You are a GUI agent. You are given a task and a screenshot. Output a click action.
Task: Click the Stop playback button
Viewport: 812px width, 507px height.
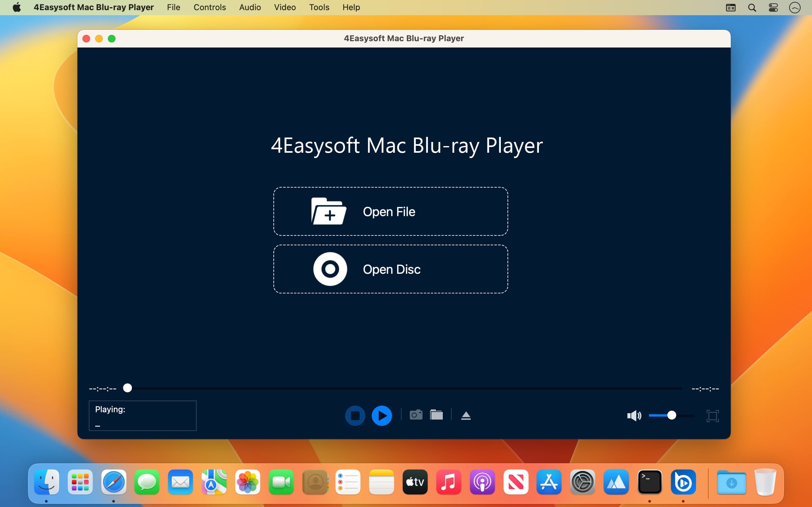(x=355, y=416)
